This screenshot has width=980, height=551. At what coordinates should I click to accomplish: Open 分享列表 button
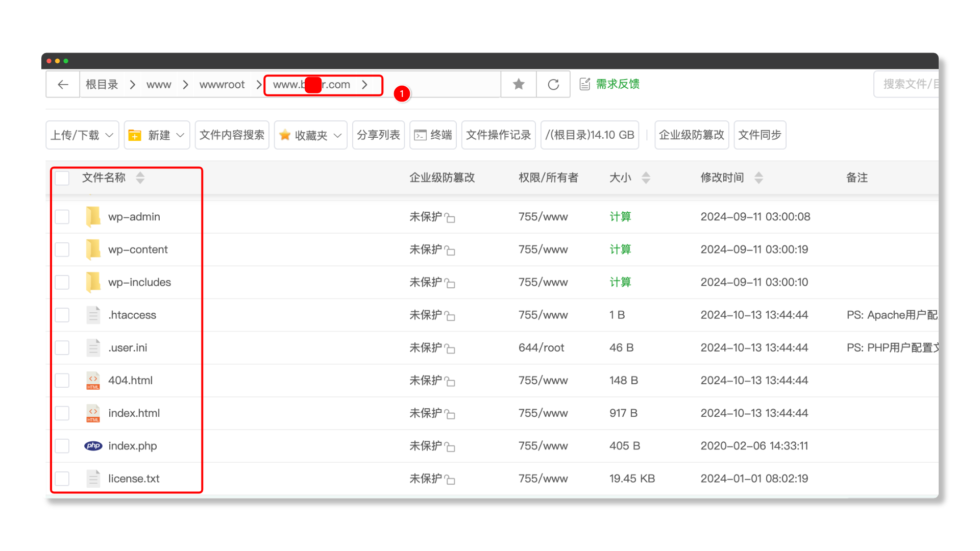378,135
